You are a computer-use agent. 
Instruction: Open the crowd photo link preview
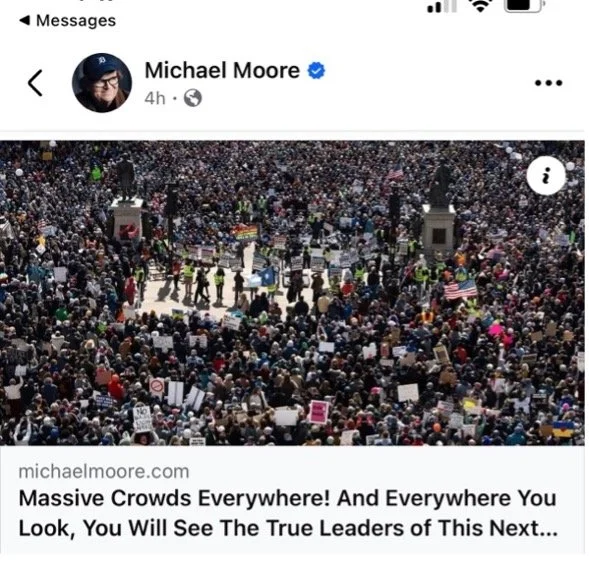(292, 293)
